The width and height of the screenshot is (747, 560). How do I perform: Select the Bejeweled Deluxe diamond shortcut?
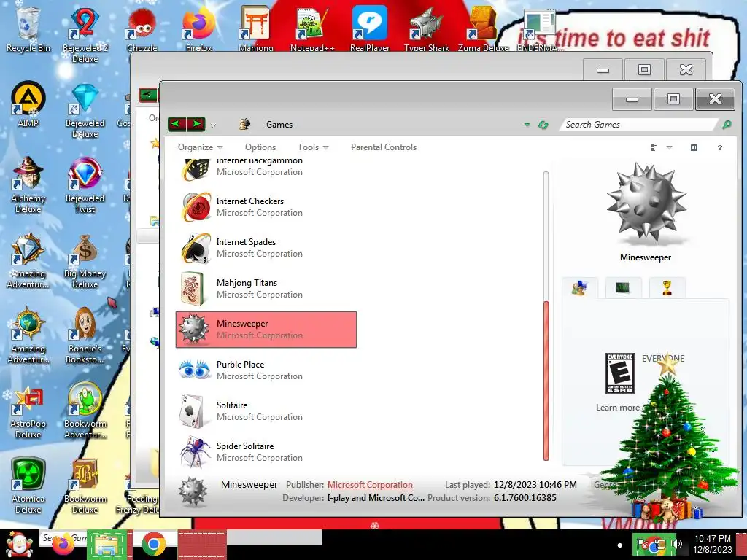click(x=85, y=111)
